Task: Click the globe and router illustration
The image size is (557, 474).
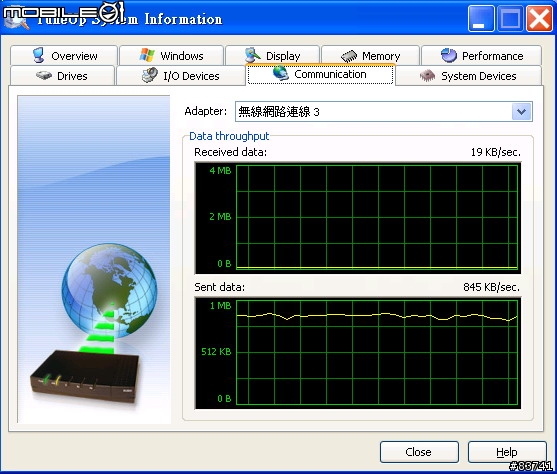Action: [94, 259]
